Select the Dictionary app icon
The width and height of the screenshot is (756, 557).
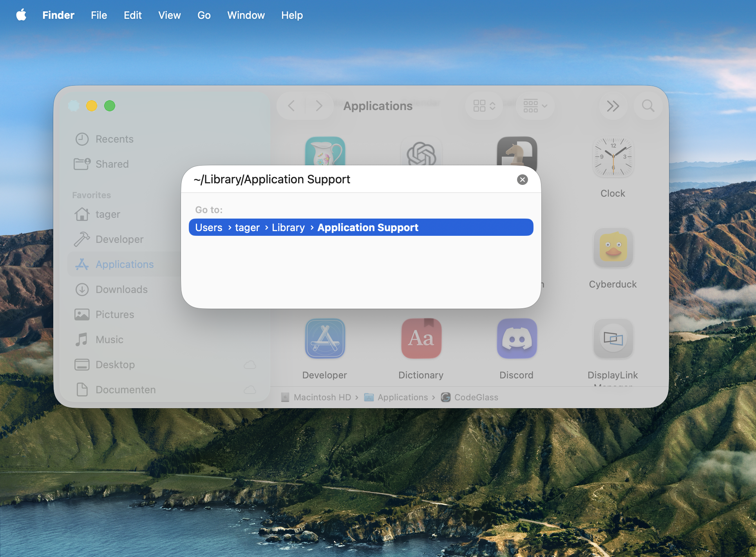click(421, 338)
